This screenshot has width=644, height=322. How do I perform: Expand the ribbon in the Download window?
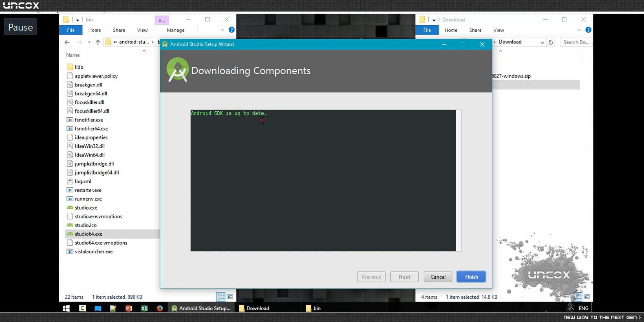579,30
